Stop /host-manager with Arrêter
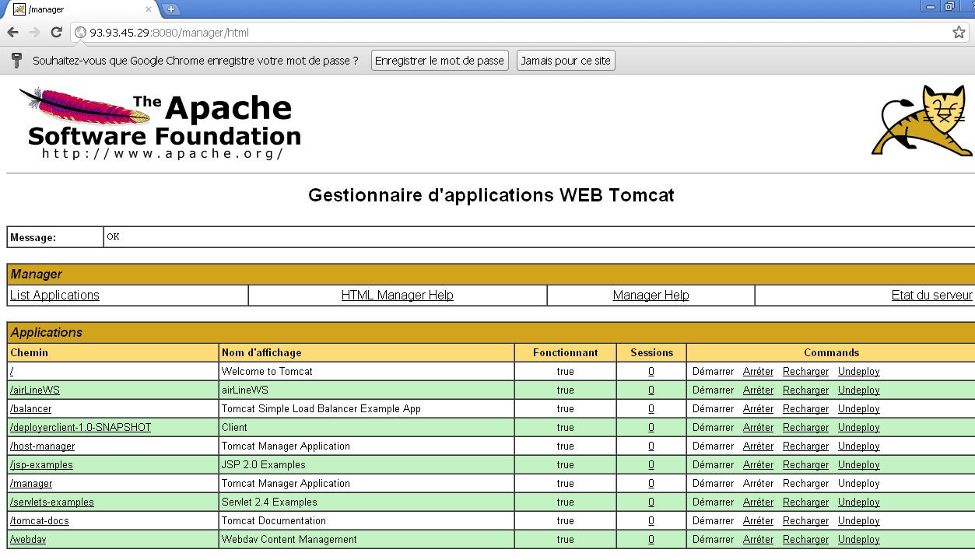The width and height of the screenshot is (975, 560). tap(758, 446)
